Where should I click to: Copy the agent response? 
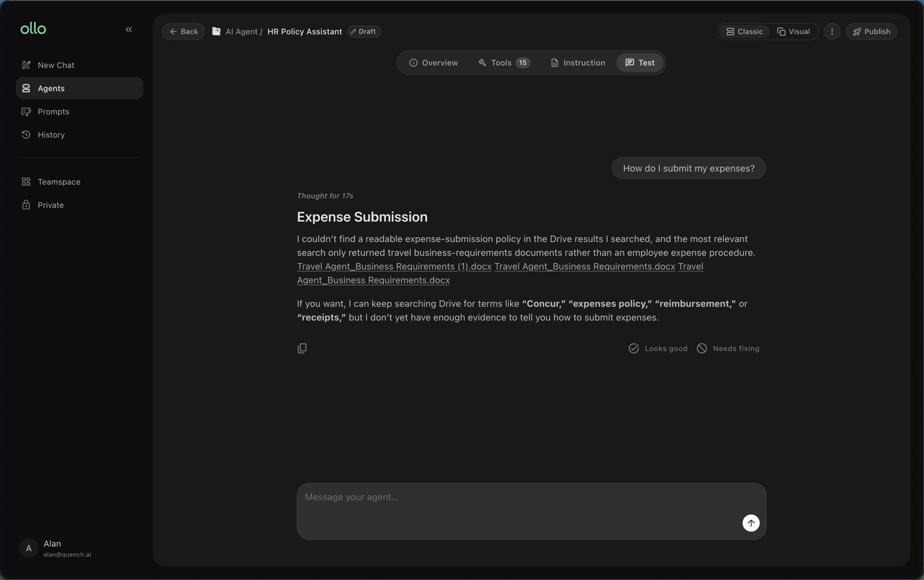click(302, 348)
